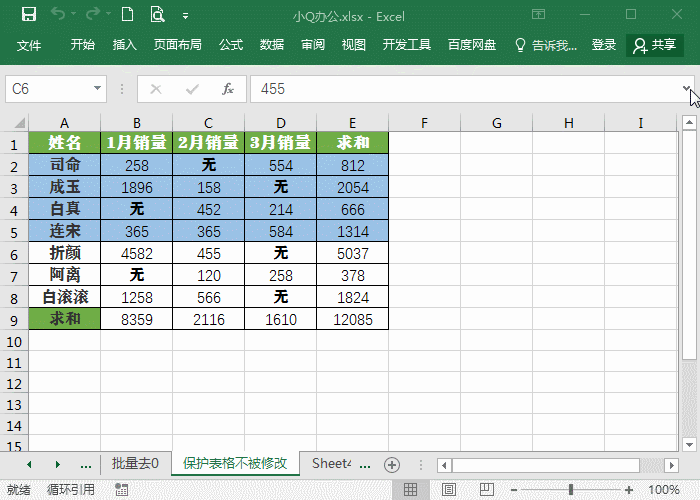The height and width of the screenshot is (500, 700).
Task: Select all cells with corner triangle
Action: [x=19, y=122]
